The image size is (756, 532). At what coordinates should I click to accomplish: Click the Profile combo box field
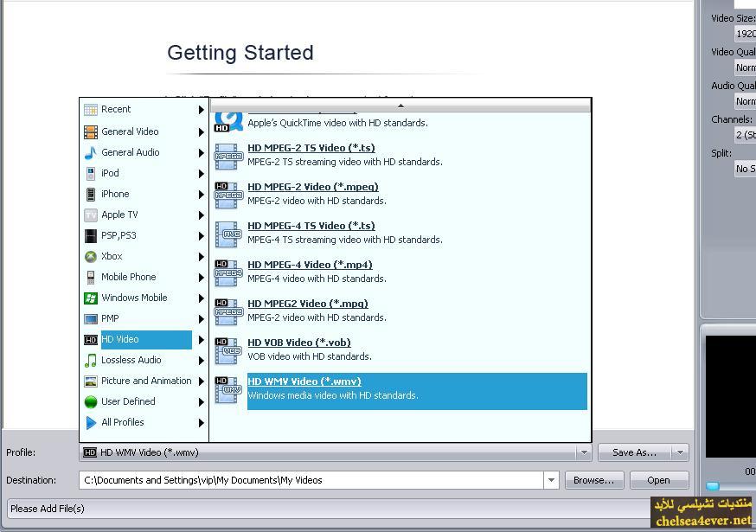[335, 452]
